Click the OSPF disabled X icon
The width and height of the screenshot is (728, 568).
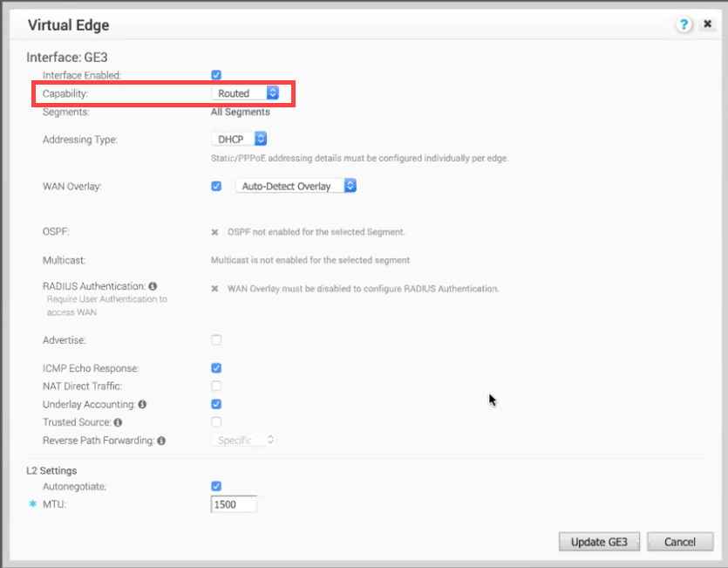[x=214, y=232]
